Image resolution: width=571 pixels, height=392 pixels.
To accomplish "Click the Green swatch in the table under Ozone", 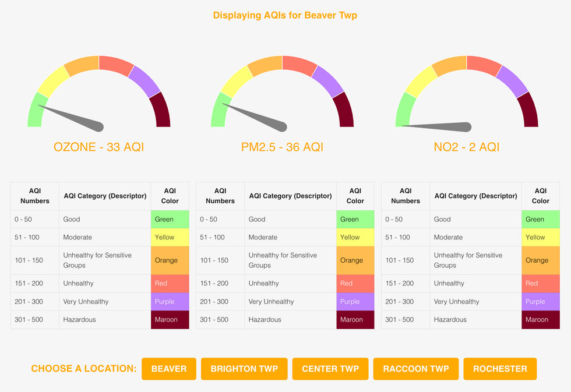I will (170, 220).
